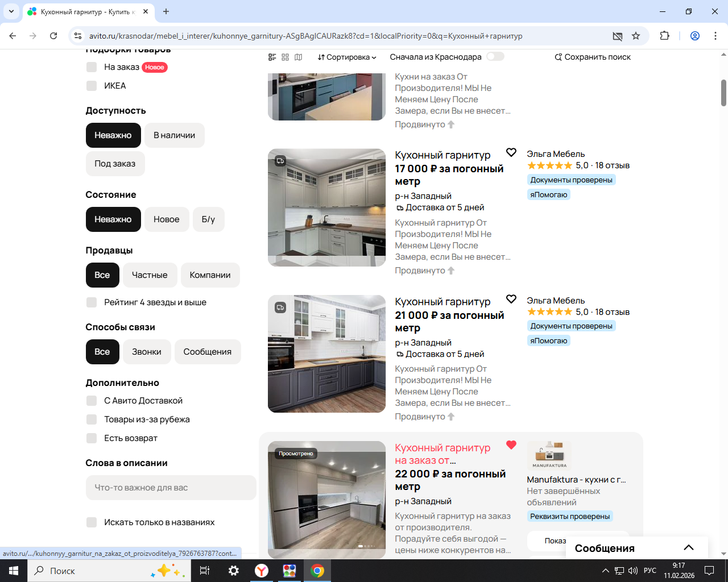Remove the 22 000 ₽ listing from favorites
Image resolution: width=728 pixels, height=582 pixels.
511,445
